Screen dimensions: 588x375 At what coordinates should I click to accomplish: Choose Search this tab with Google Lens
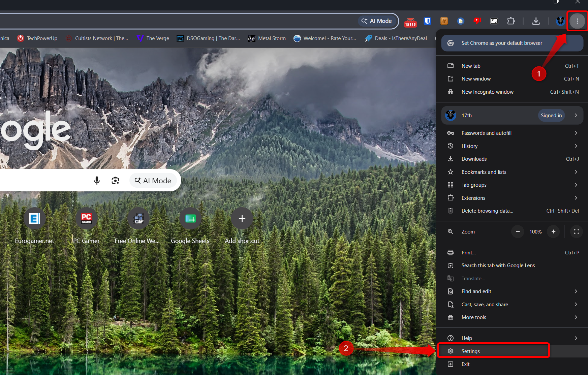(512, 265)
